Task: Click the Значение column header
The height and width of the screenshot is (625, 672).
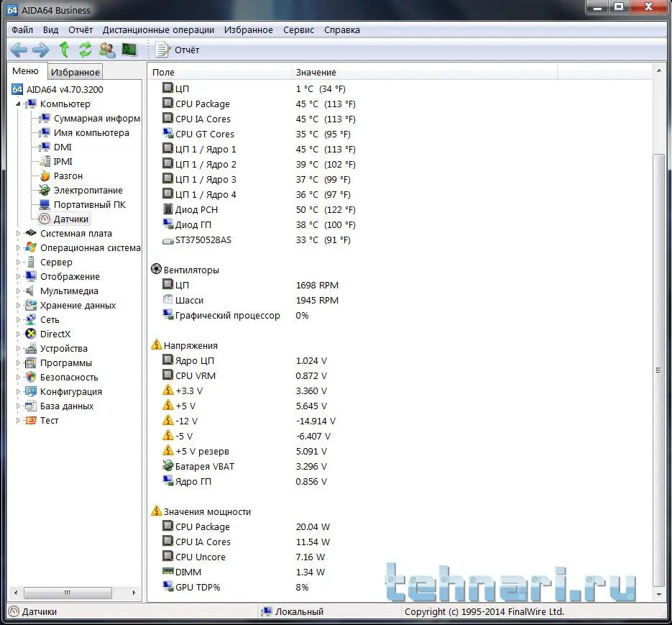Action: click(316, 72)
